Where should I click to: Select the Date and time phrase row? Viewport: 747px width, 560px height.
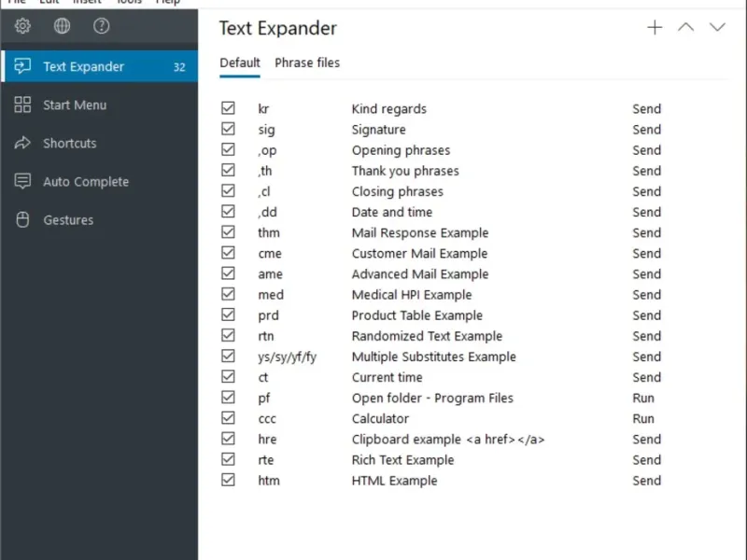tap(392, 213)
